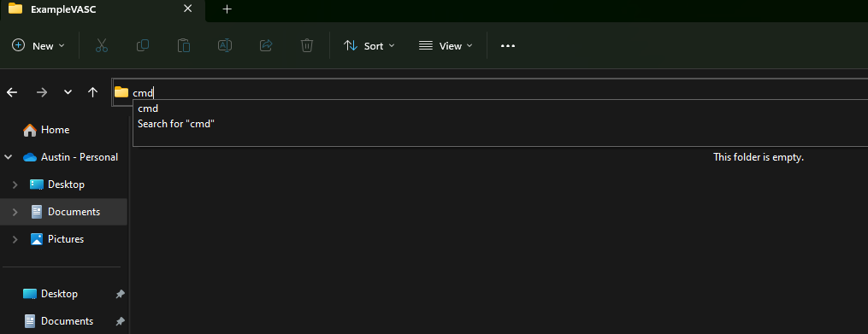
Task: Open the Sort dropdown menu
Action: coord(369,46)
